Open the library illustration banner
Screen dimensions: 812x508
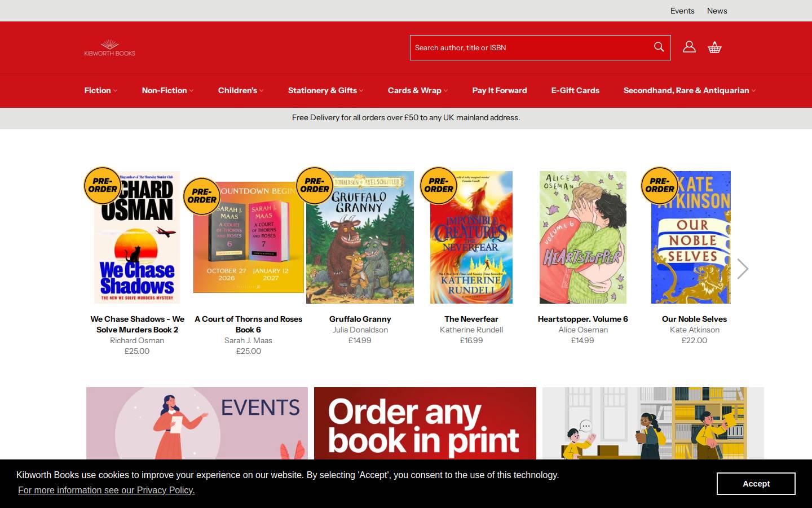(x=653, y=423)
